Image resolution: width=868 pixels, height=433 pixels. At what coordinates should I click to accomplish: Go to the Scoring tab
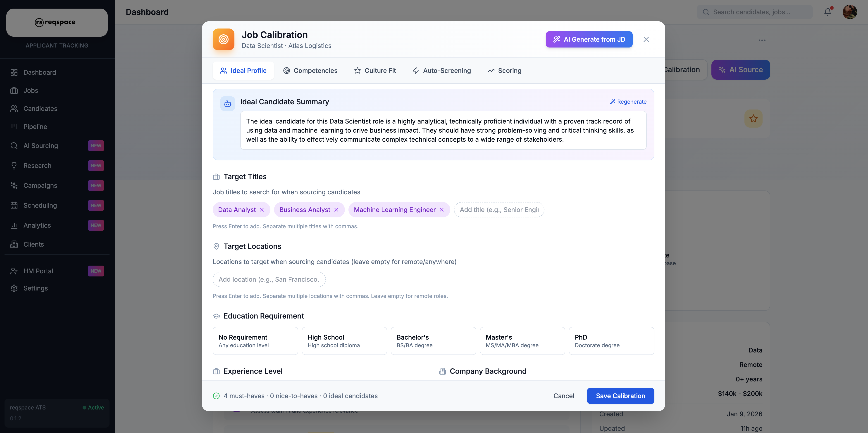(504, 70)
